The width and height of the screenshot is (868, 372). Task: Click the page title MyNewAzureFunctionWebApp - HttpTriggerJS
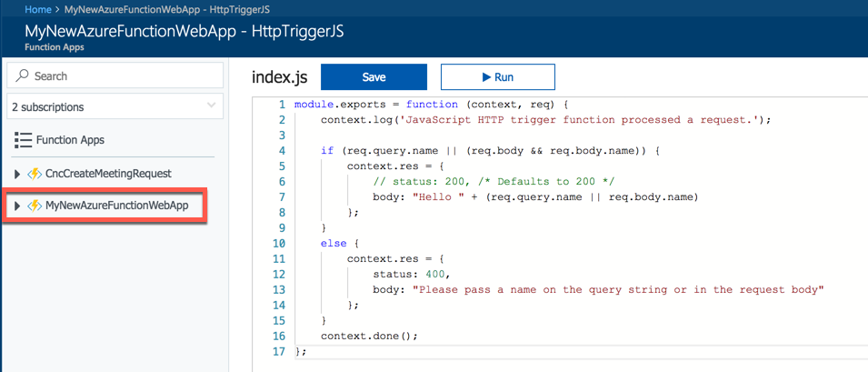click(x=185, y=32)
